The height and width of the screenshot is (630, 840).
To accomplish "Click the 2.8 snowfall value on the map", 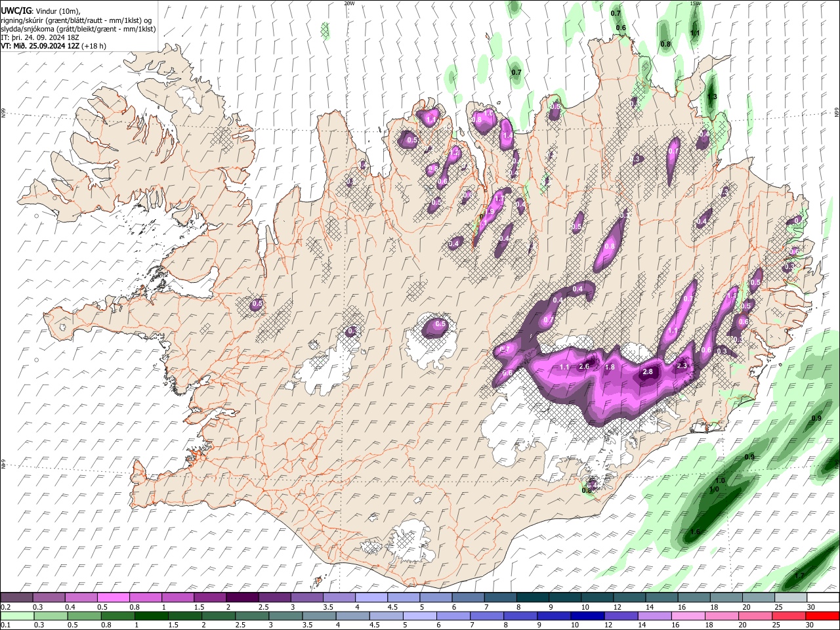I will pos(648,372).
